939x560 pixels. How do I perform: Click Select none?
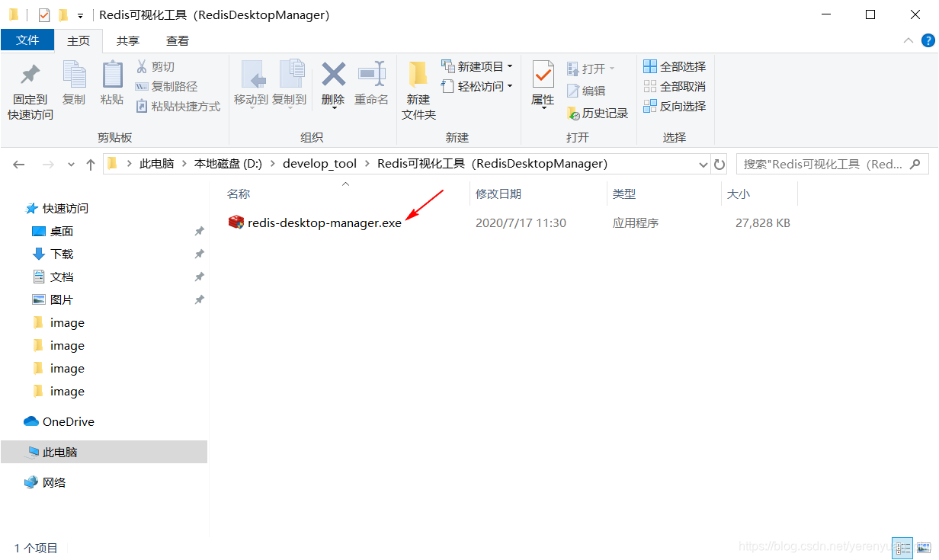[x=675, y=87]
